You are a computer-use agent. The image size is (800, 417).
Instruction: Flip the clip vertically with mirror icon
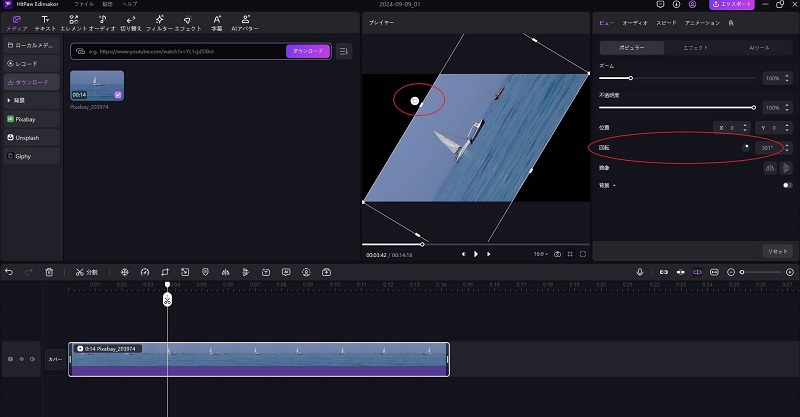(x=786, y=168)
